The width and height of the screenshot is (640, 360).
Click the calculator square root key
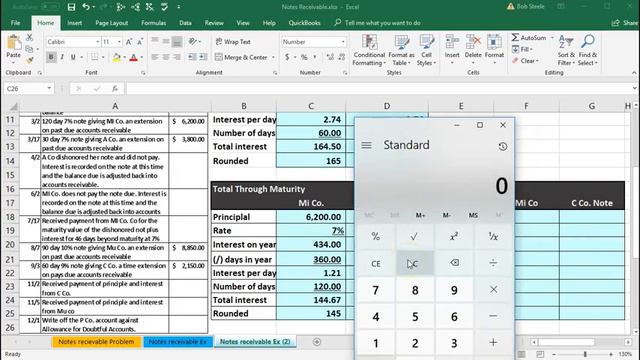(x=414, y=236)
